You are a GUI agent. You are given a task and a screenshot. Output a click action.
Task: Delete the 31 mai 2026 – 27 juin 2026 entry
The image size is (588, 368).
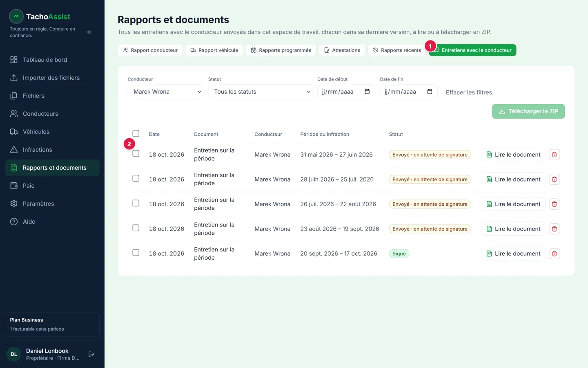[555, 155]
